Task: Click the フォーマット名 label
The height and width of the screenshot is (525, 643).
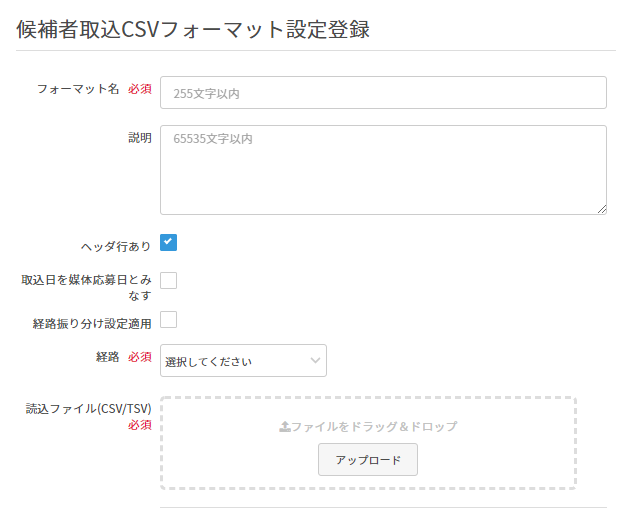Action: tap(78, 89)
